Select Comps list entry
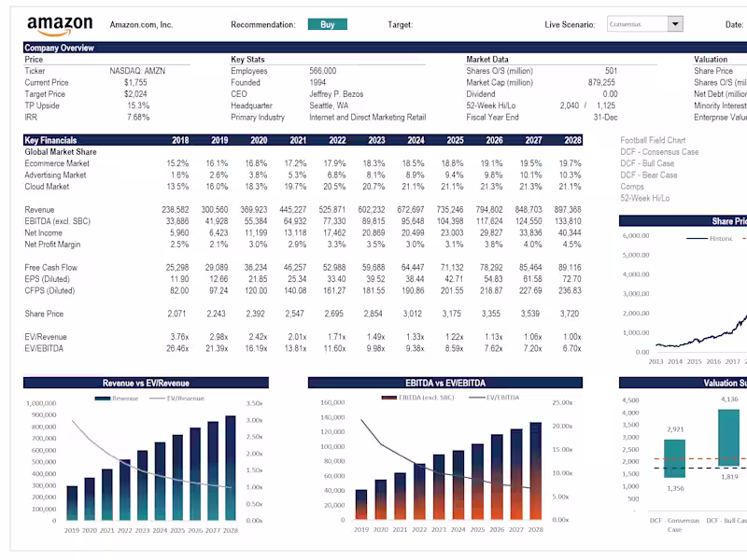The height and width of the screenshot is (560, 747). [x=632, y=187]
